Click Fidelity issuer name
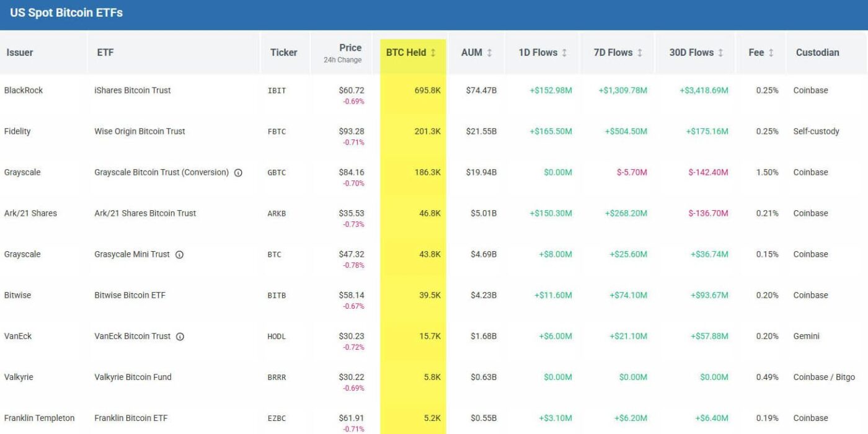868x434 pixels. click(17, 131)
